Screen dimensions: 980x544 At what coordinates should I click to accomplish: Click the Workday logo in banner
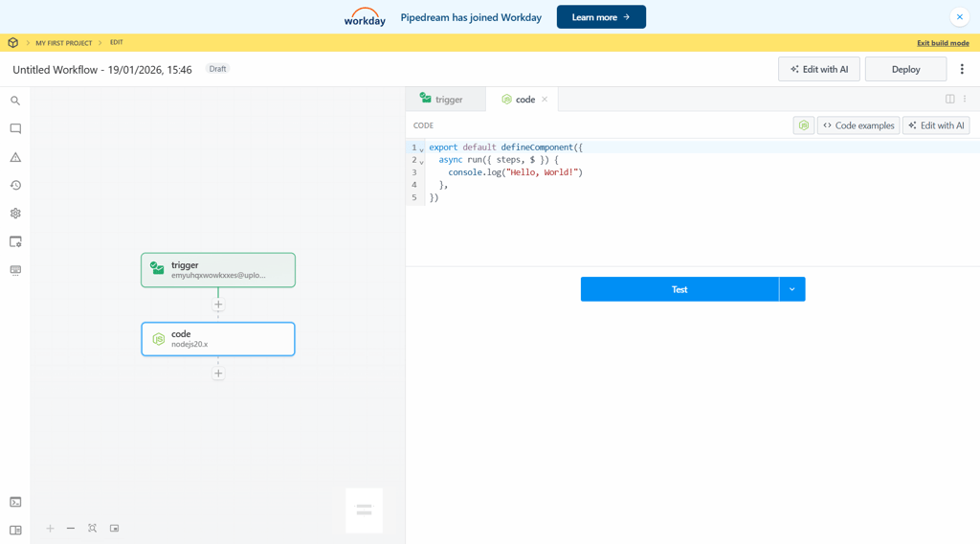coord(365,17)
